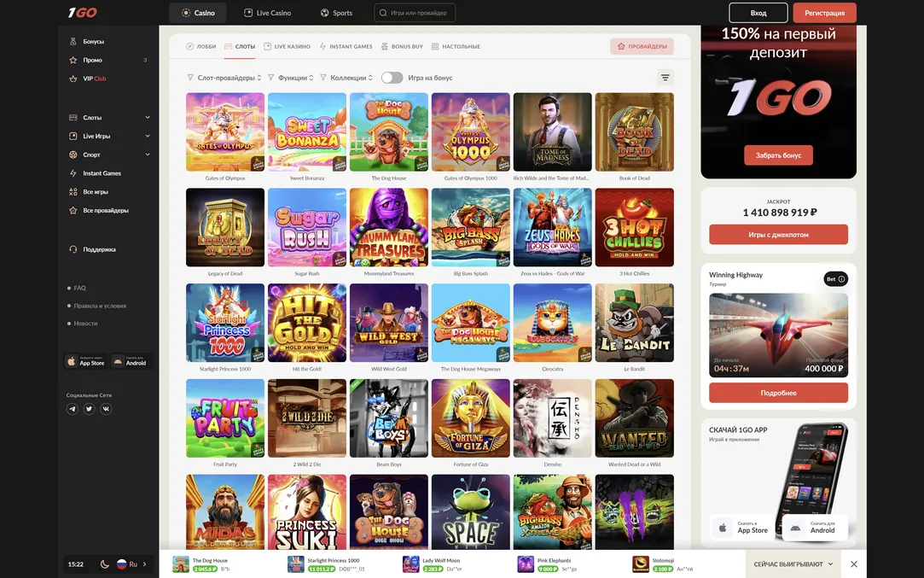Click the VK social network icon
Screen dimensions: 924x578
point(104,407)
